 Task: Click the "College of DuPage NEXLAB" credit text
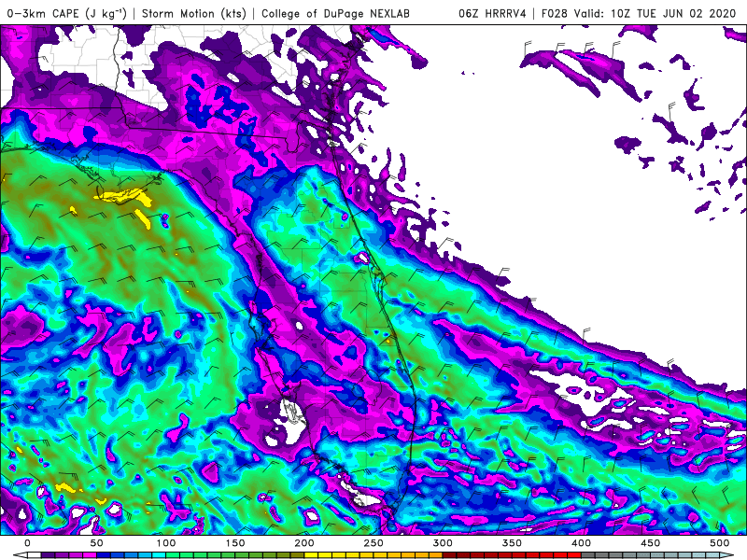[x=335, y=13]
